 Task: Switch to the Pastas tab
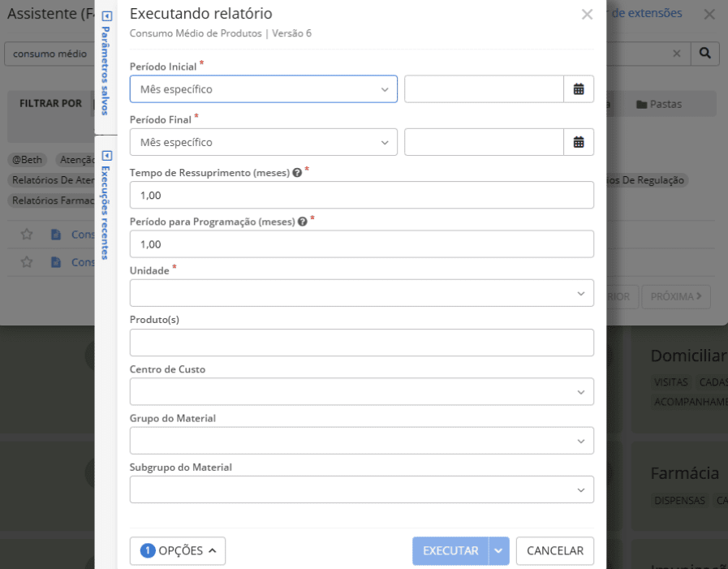(x=659, y=104)
